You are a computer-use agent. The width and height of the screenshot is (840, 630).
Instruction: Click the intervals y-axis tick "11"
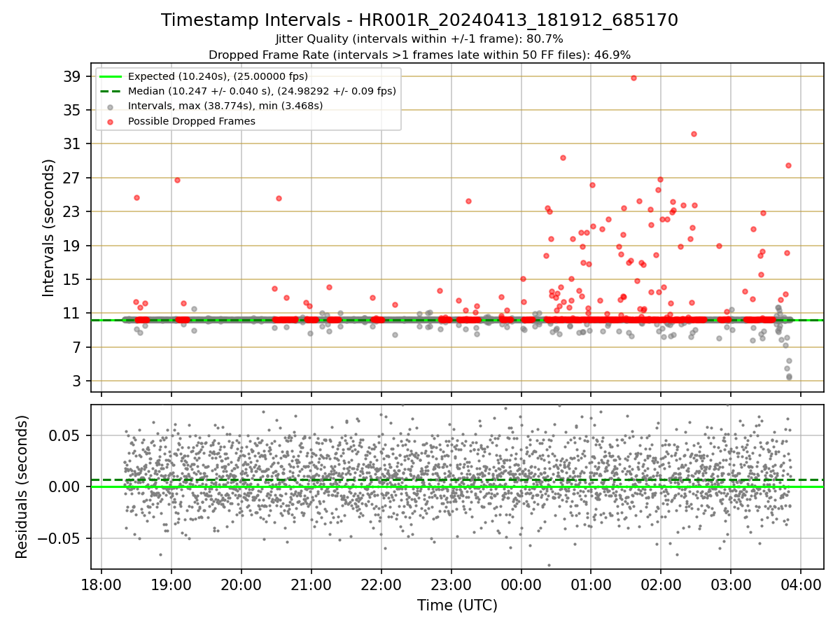pos(73,313)
